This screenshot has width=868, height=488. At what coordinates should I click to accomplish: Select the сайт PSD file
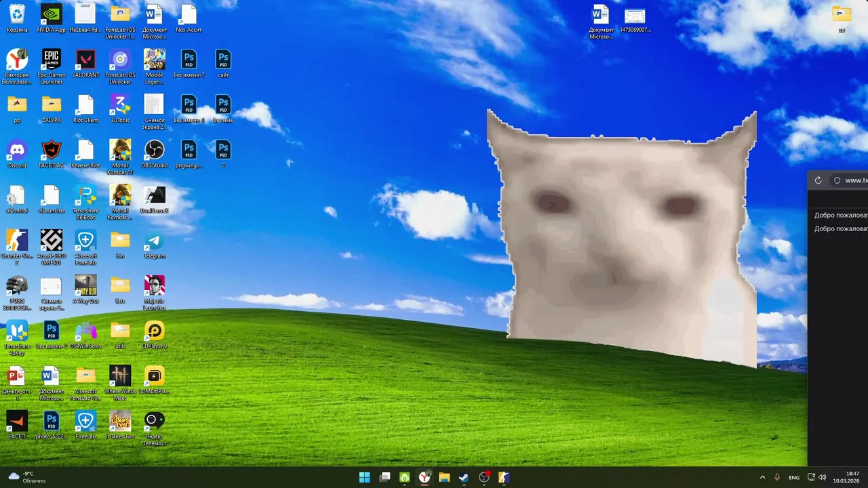[x=223, y=63]
